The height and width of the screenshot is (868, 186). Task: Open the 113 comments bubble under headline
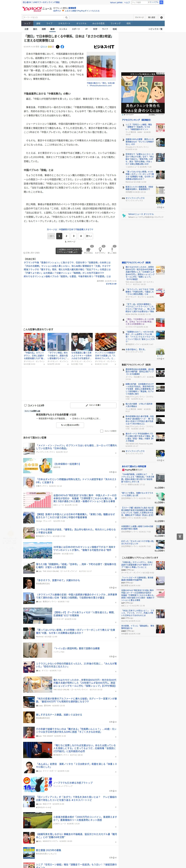coord(44,47)
